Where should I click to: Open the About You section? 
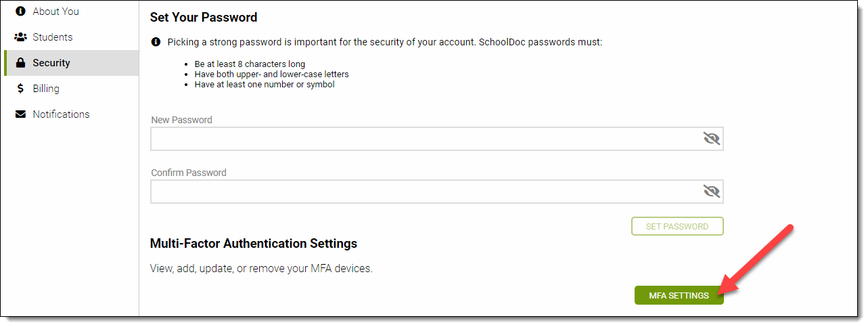pyautogui.click(x=55, y=12)
